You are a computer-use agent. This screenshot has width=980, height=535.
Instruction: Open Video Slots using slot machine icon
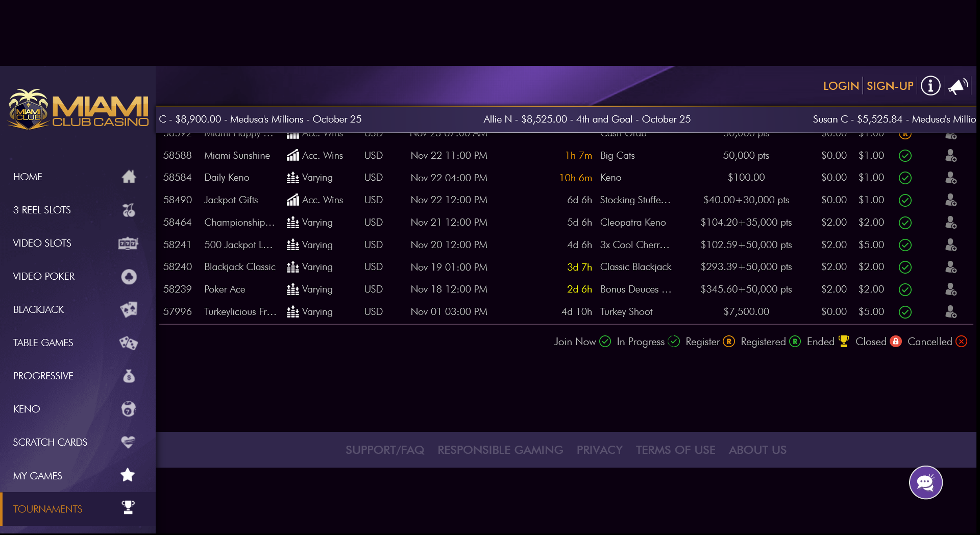pos(129,244)
